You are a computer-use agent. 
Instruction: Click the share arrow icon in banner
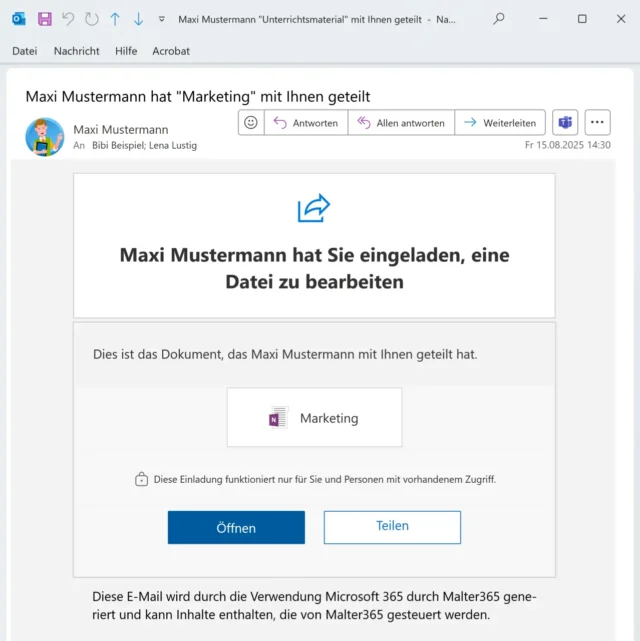[x=314, y=208]
